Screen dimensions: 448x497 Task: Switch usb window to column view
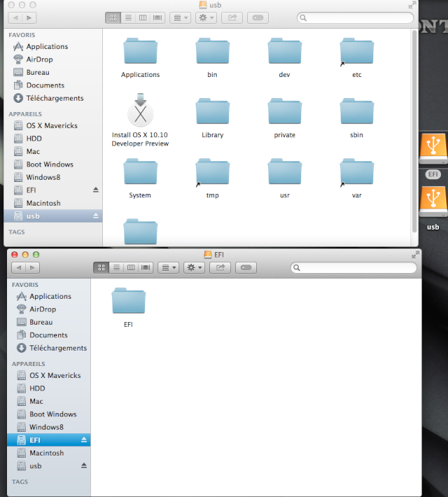143,17
